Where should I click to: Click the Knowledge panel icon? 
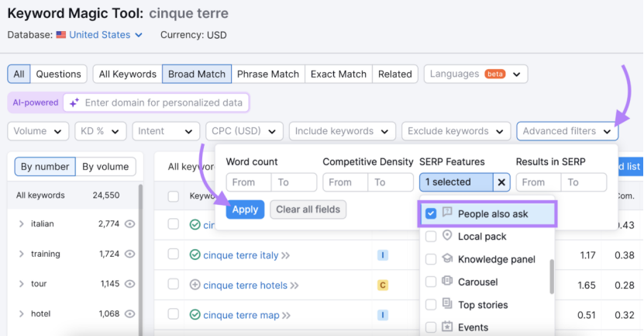coord(447,259)
